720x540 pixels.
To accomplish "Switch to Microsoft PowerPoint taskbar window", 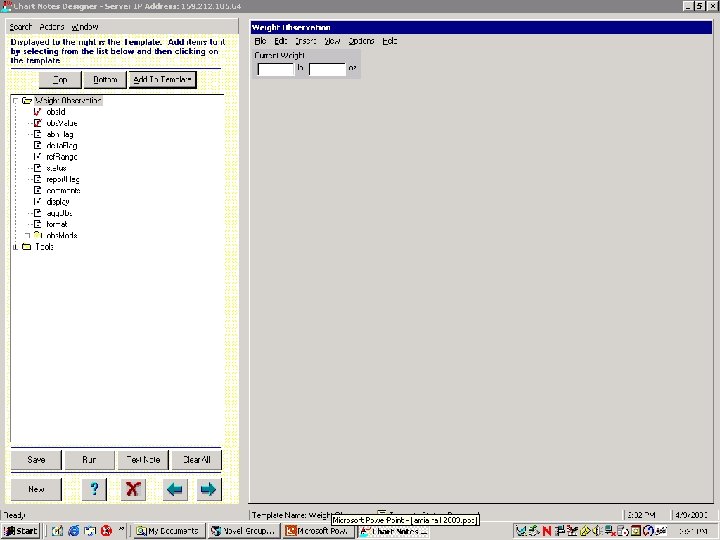I will pos(318,531).
